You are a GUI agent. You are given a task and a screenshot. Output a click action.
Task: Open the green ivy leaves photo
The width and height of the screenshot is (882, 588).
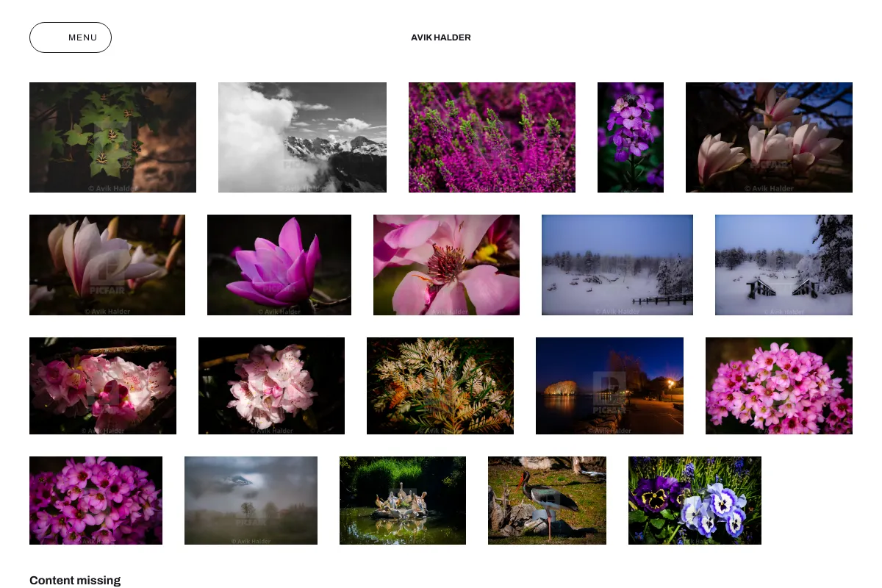pyautogui.click(x=112, y=137)
